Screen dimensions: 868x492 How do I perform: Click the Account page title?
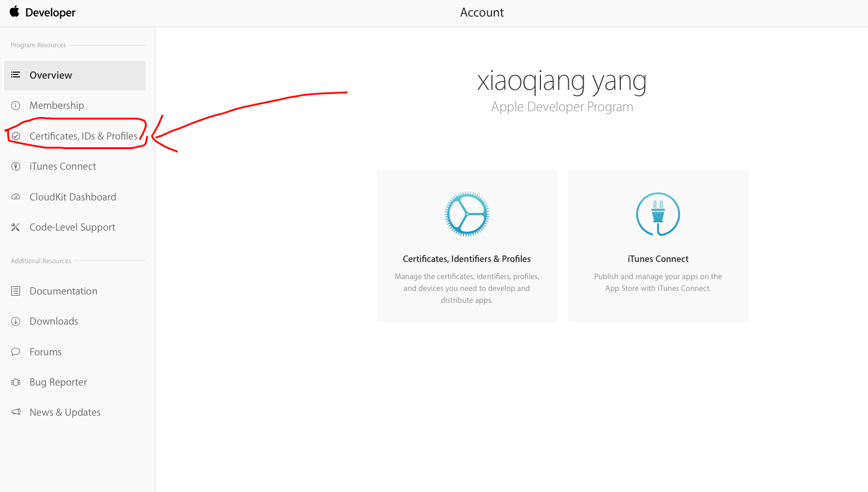pyautogui.click(x=482, y=12)
